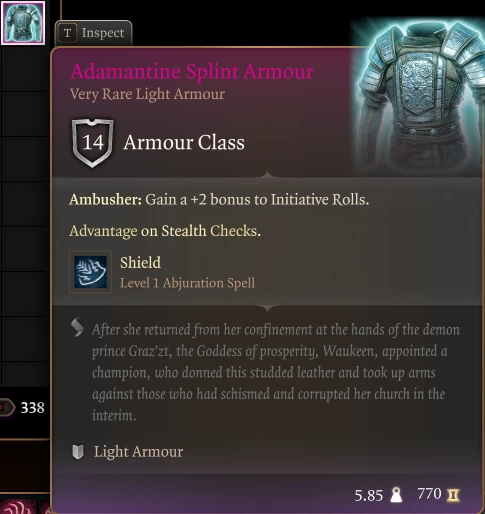The width and height of the screenshot is (485, 514).
Task: Click the red marker icon beside 338
Action: click(x=7, y=407)
